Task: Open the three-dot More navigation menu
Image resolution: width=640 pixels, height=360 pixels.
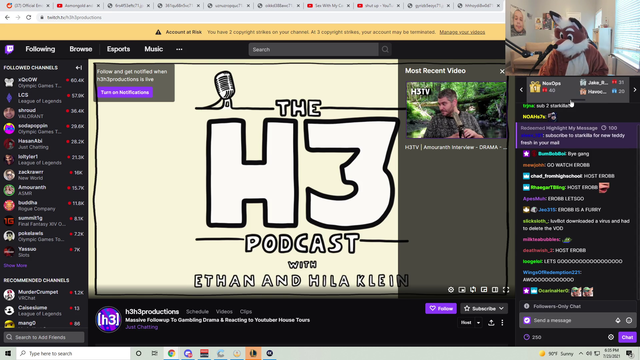Action: click(179, 49)
